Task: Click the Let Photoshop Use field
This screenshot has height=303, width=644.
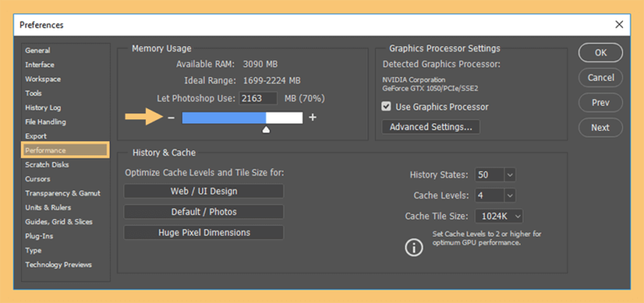Action: point(259,99)
